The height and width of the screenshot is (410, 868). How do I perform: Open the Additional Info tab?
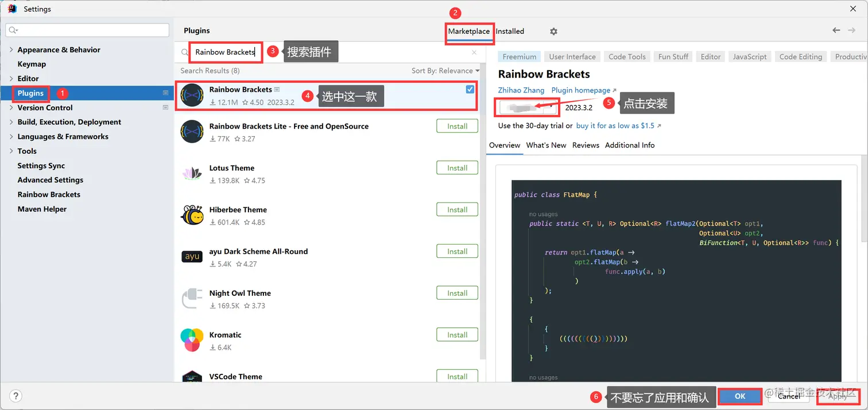[x=630, y=145]
